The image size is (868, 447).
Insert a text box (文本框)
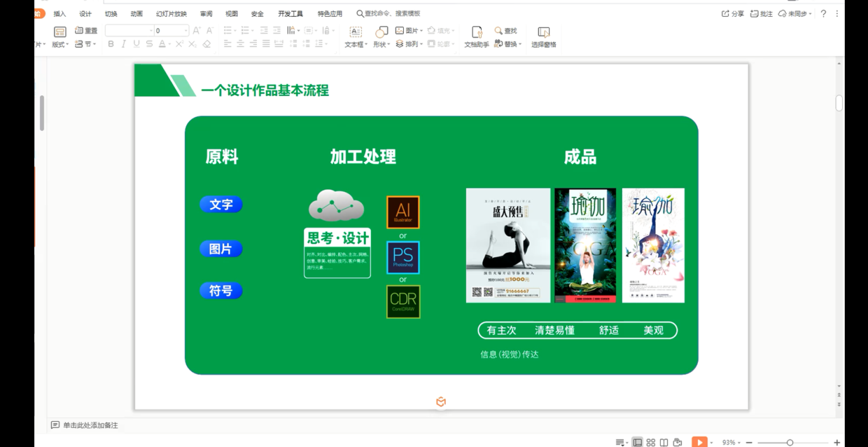pos(355,32)
